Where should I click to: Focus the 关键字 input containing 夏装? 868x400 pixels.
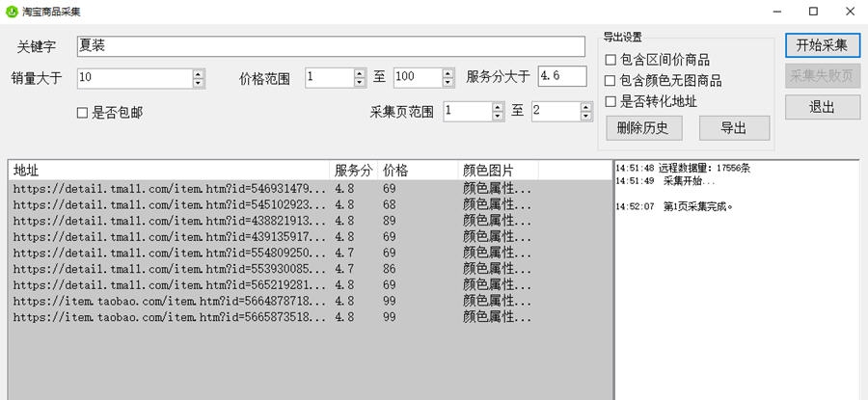331,46
